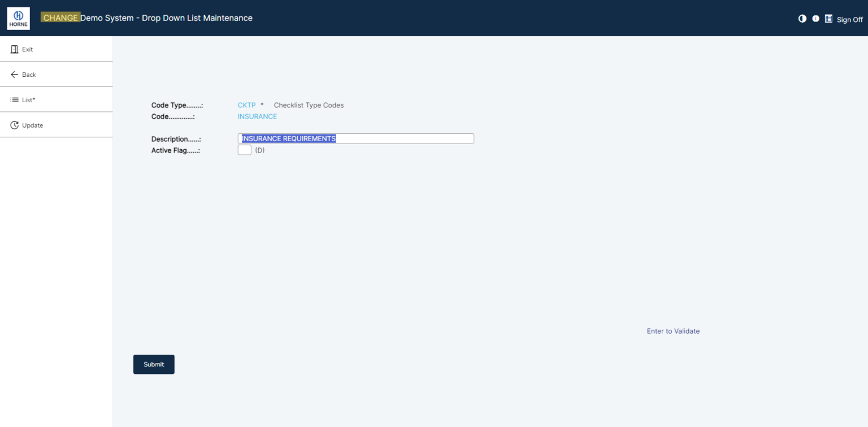Click inside the Description text field
This screenshot has height=427, width=868.
click(396, 138)
